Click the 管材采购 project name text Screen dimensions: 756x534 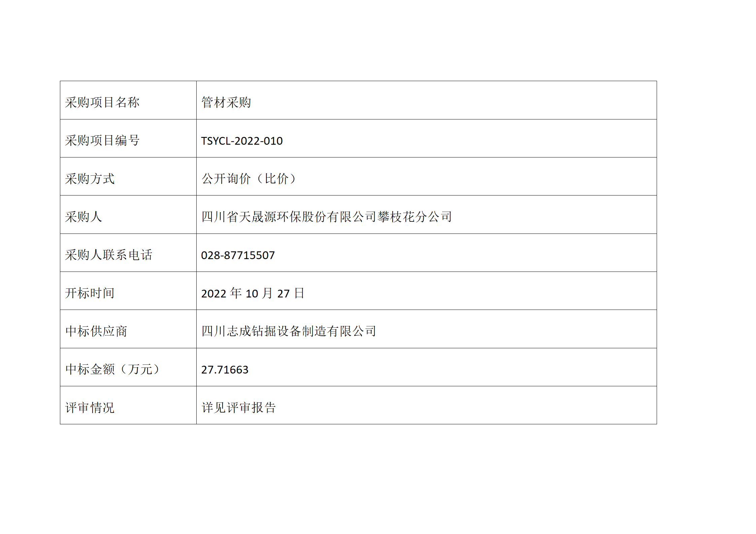click(226, 102)
